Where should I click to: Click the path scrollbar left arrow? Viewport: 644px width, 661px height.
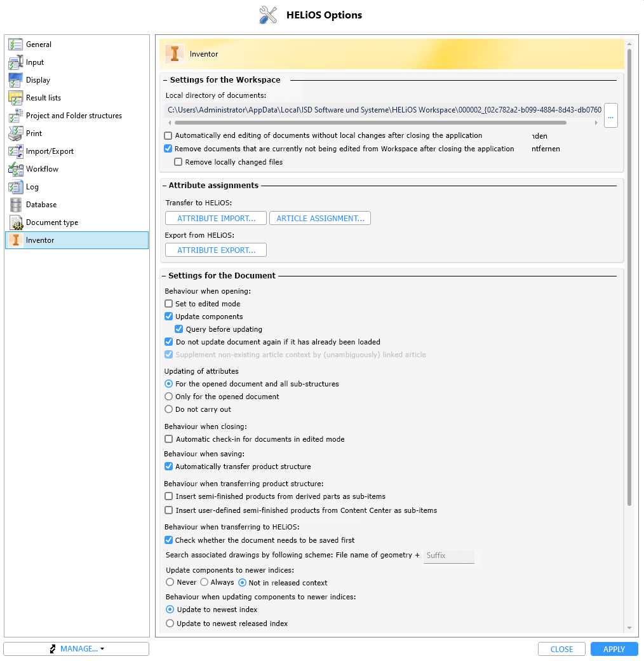pos(170,123)
